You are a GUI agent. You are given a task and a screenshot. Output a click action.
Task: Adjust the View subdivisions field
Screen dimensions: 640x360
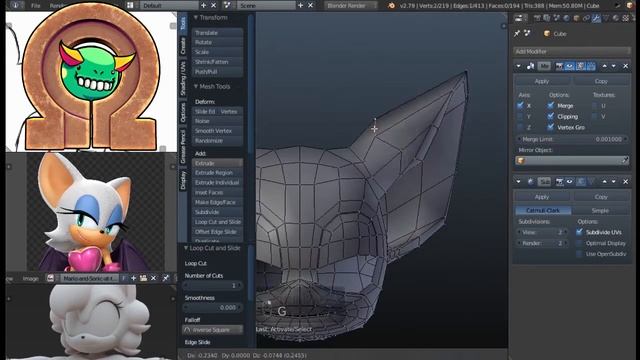pos(543,232)
